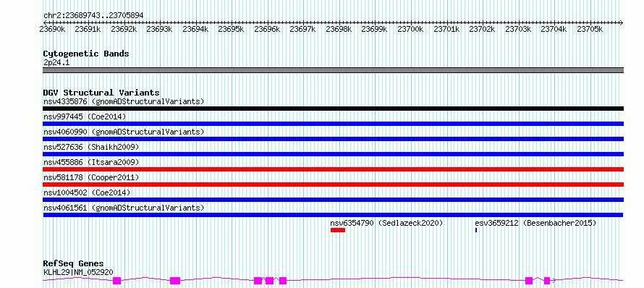
Task: Select the short red nsv6354790 variant bar
Action: [x=338, y=230]
